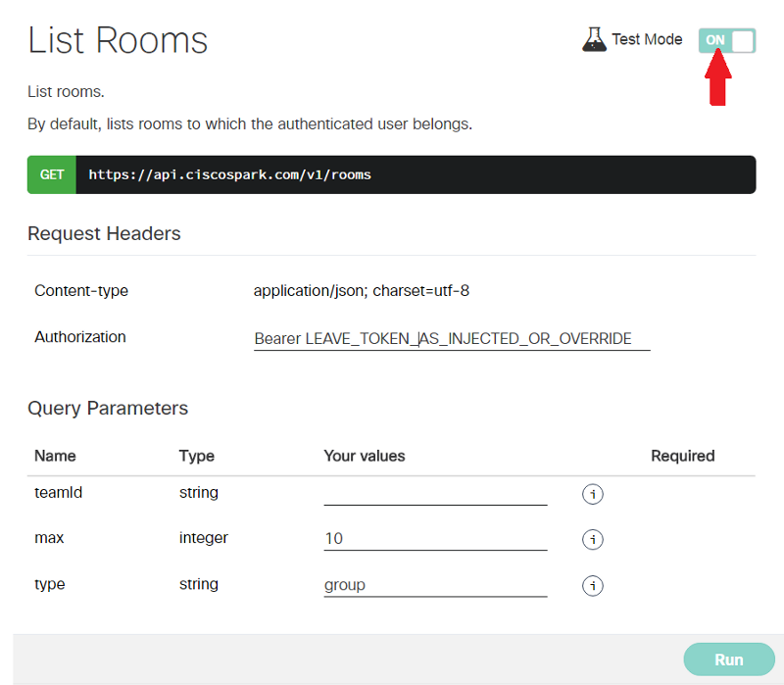The height and width of the screenshot is (685, 784).
Task: Open info icon for max parameter
Action: click(x=593, y=540)
